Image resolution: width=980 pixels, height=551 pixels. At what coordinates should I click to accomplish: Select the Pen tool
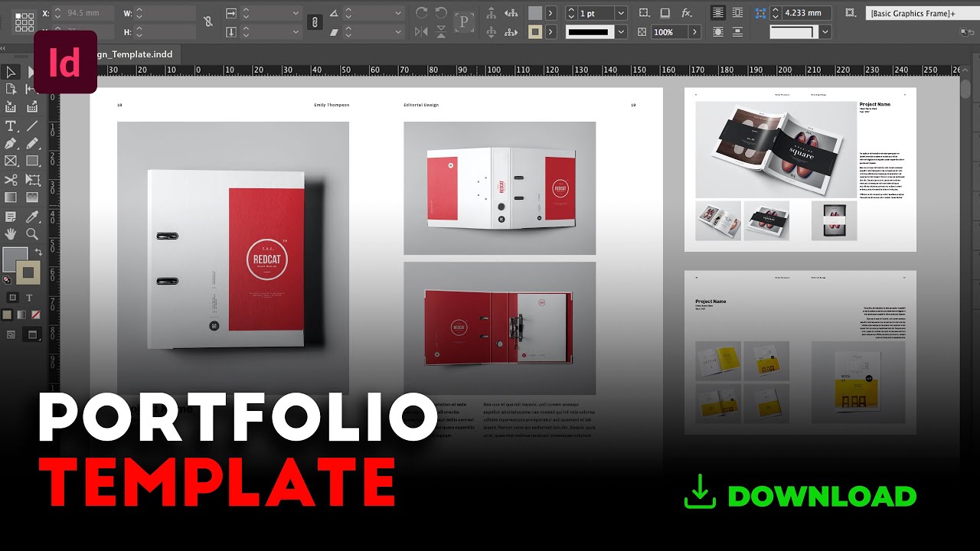(11, 144)
